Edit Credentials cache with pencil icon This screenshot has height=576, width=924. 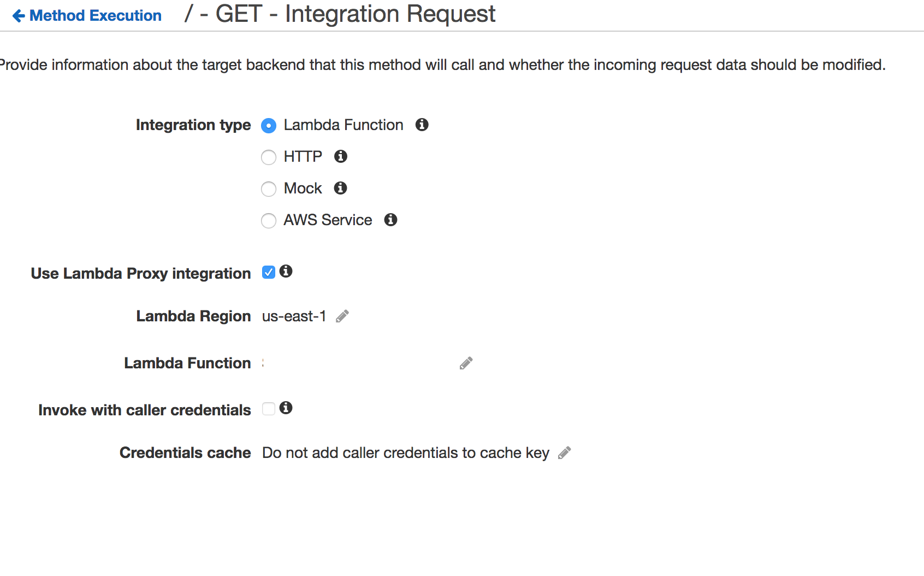click(565, 453)
